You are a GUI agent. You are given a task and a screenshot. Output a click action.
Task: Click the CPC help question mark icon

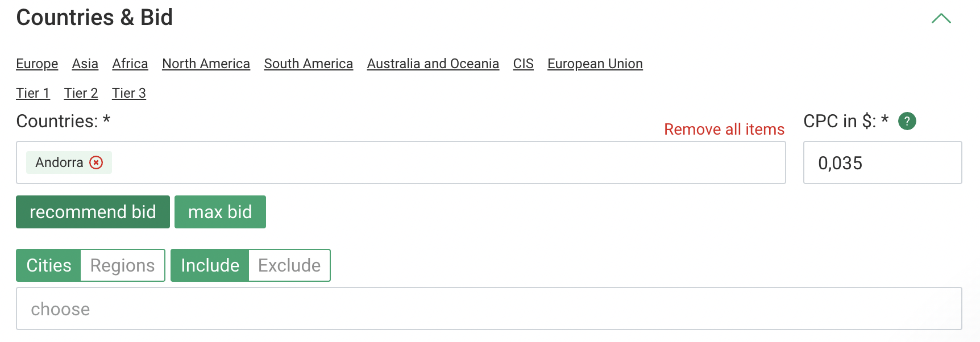tap(907, 121)
